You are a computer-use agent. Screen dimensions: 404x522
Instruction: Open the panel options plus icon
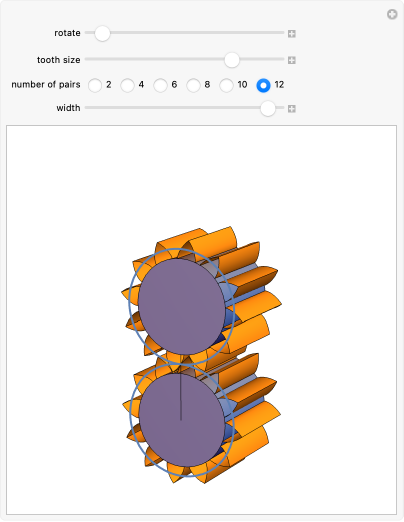pos(392,14)
